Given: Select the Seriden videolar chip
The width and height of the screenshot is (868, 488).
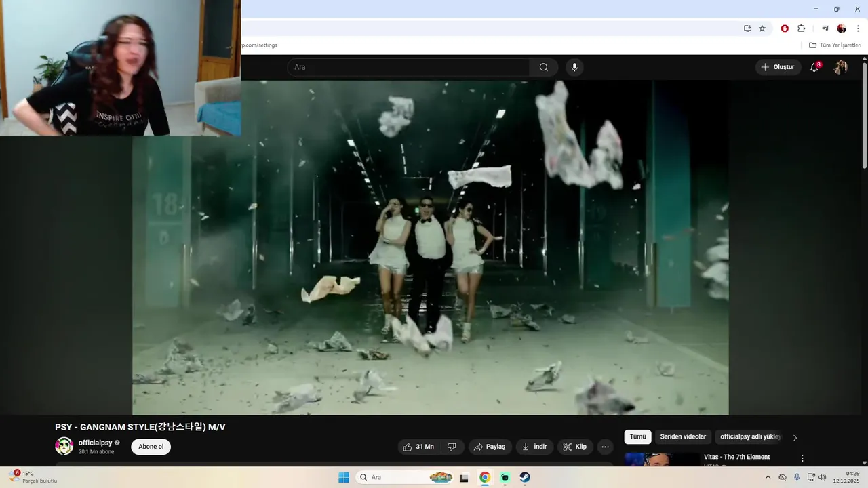Looking at the screenshot, I should point(683,437).
